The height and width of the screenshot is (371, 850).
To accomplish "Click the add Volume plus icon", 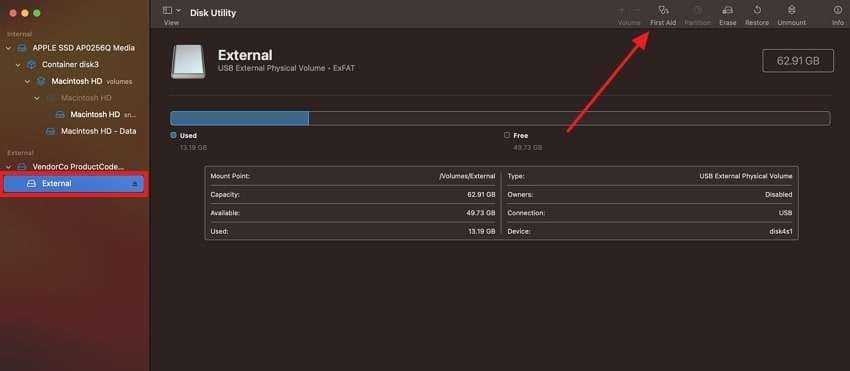I will [621, 10].
